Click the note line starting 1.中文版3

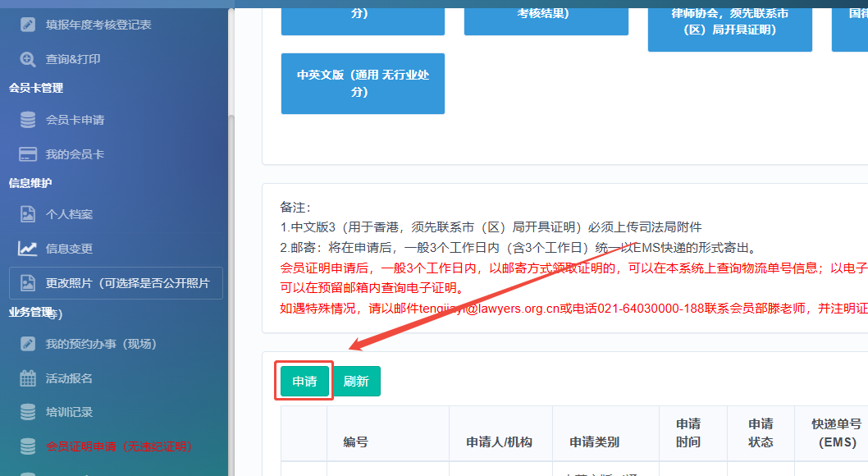click(491, 227)
